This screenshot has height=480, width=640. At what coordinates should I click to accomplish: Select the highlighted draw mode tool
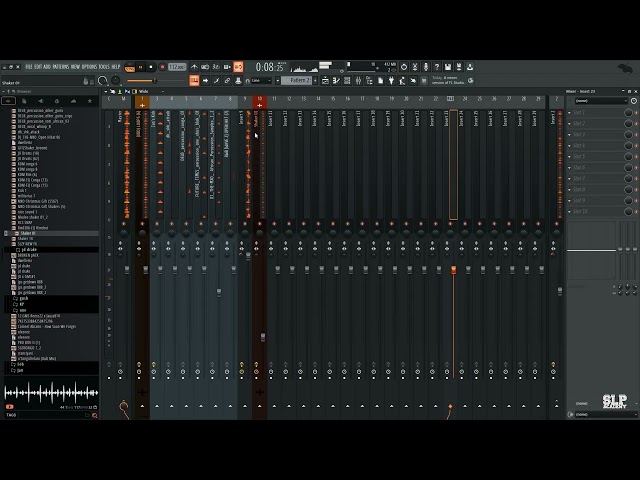194,81
